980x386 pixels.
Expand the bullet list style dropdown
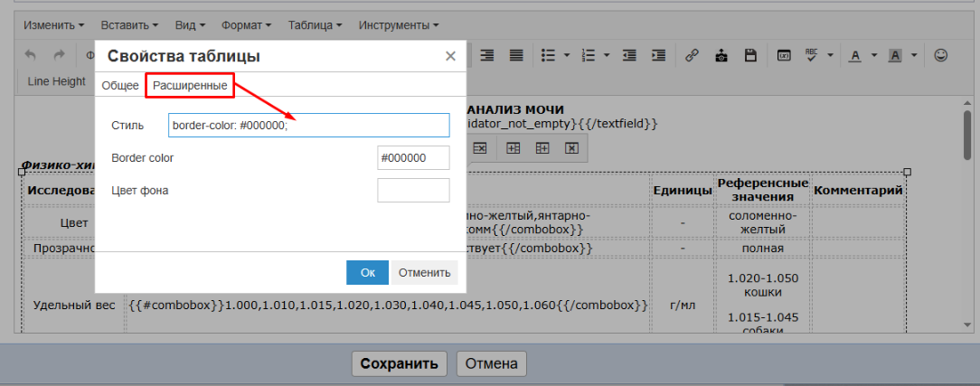(567, 55)
